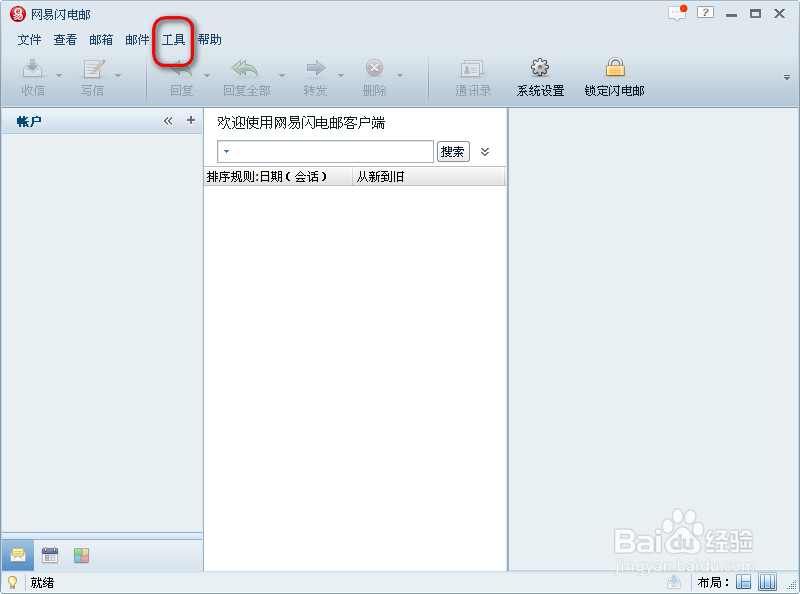The height and width of the screenshot is (594, 800).
Task: Click the status bar download icon
Action: click(x=674, y=582)
